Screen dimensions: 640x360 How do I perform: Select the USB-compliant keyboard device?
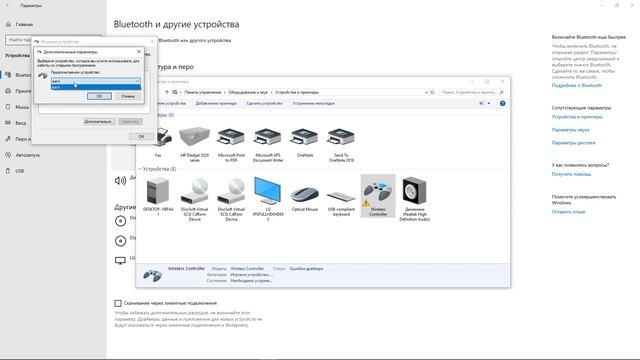coord(341,196)
